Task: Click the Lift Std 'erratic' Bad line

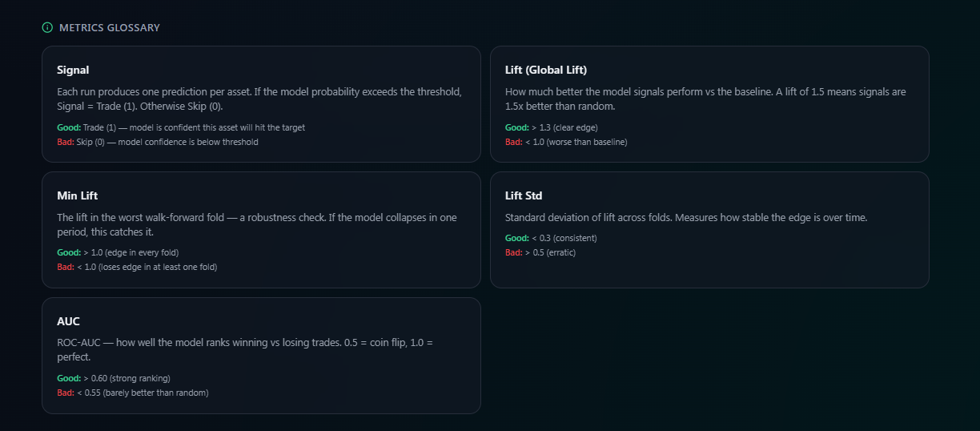Action: tap(540, 252)
